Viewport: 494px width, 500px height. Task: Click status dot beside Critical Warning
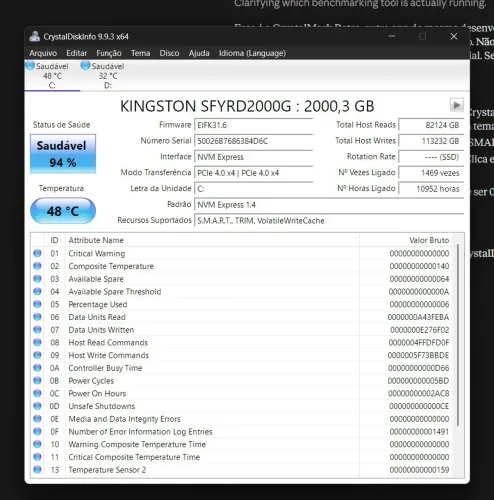(x=37, y=253)
